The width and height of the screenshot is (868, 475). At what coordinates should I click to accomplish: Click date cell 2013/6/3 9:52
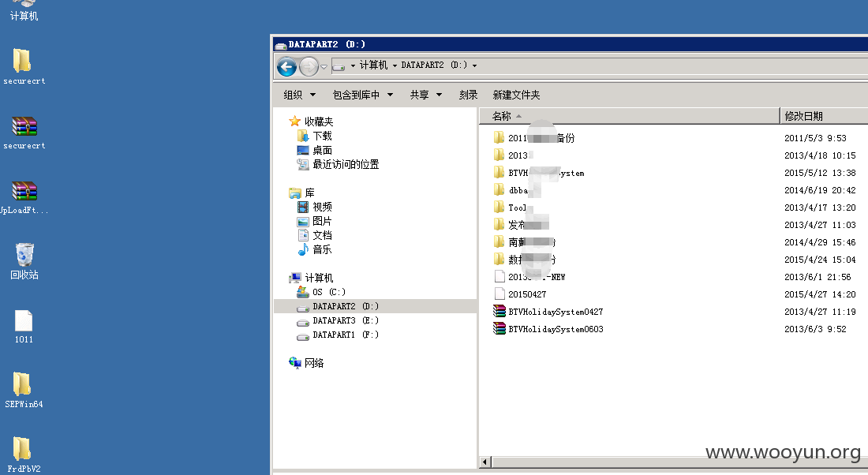tap(815, 329)
